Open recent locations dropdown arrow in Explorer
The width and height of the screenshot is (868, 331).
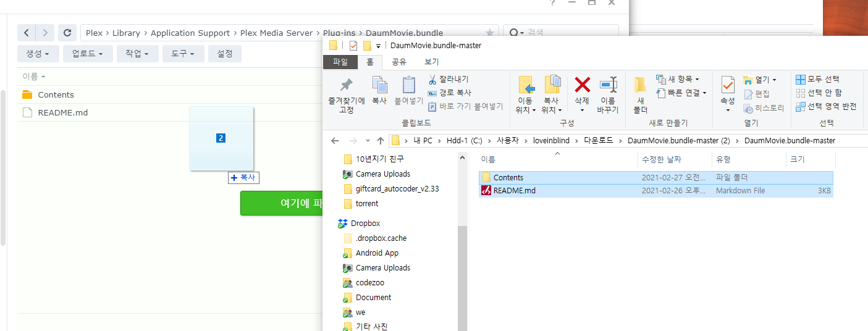point(368,141)
